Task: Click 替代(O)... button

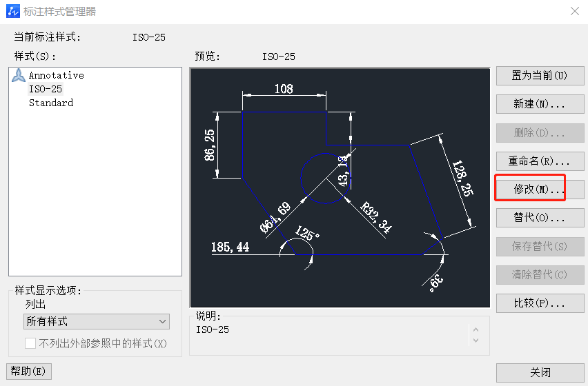Action: pyautogui.click(x=540, y=218)
